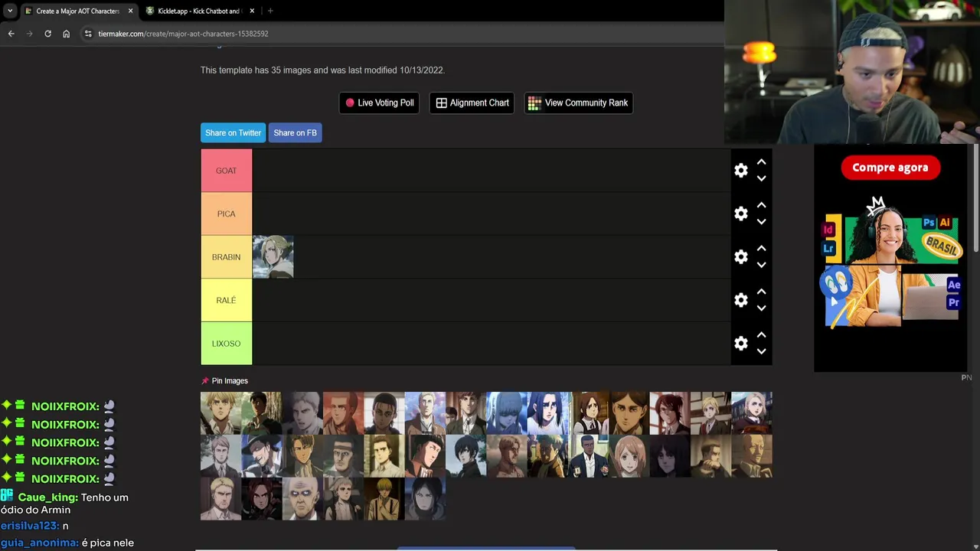Go forward in browser history
The image size is (980, 551).
pyautogui.click(x=29, y=34)
